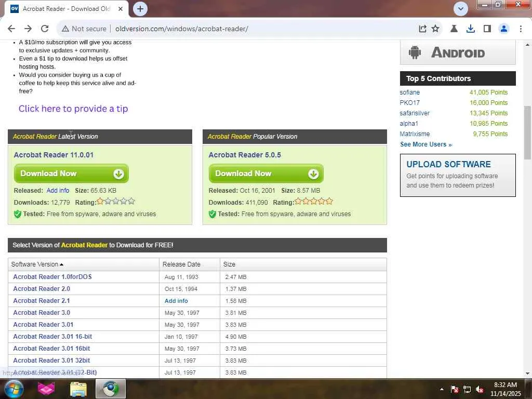This screenshot has width=532, height=399.
Task: Open the profile avatar menu
Action: [x=504, y=29]
